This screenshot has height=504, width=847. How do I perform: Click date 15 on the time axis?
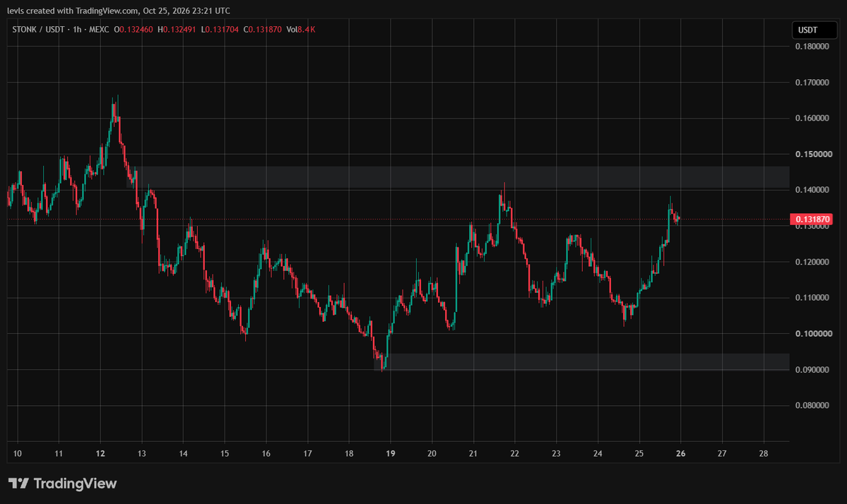[225, 454]
